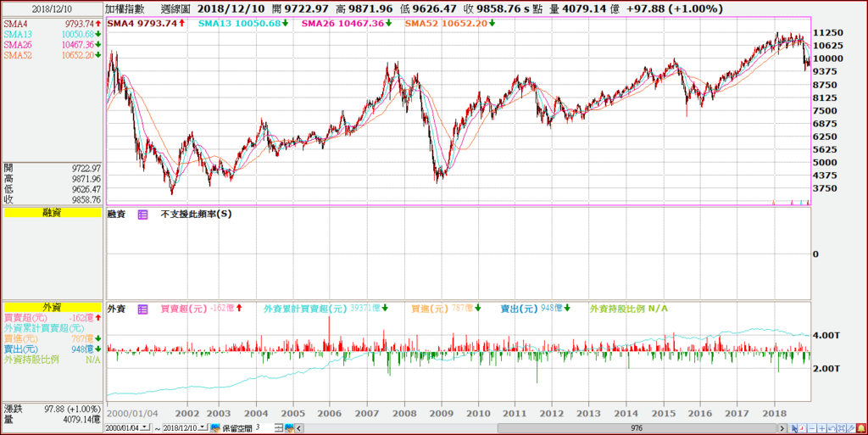Click the 加權指數 title label

(x=125, y=9)
